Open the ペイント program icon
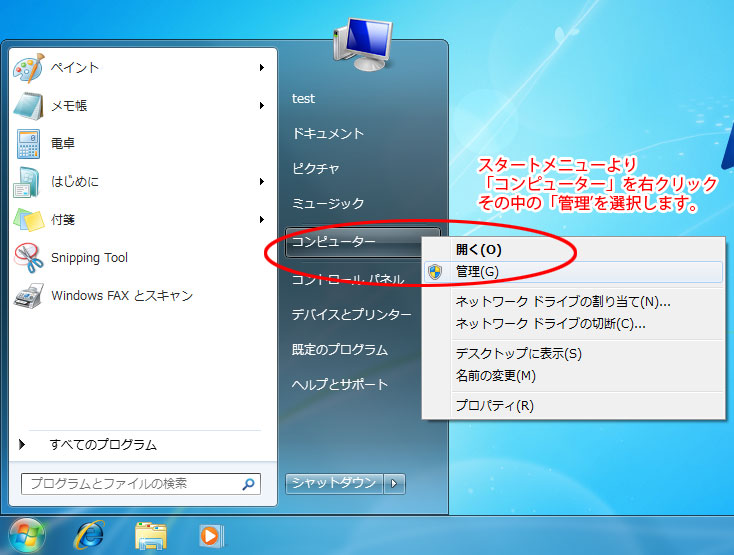The height and width of the screenshot is (555, 734). pos(29,68)
